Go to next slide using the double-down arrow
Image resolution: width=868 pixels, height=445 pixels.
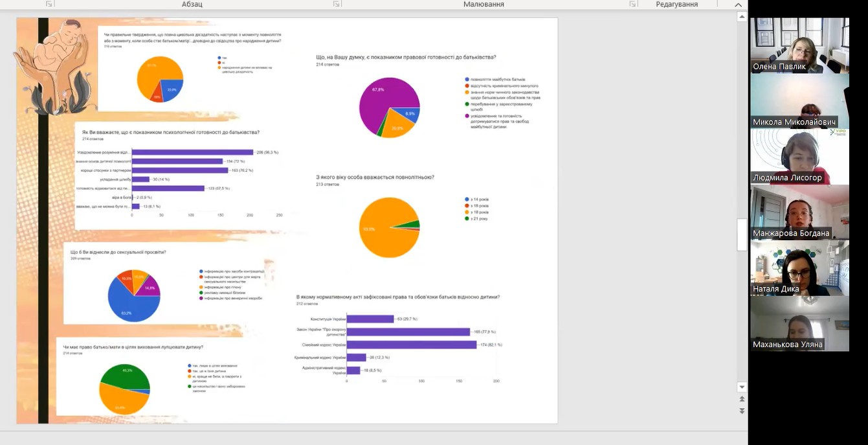pyautogui.click(x=742, y=411)
